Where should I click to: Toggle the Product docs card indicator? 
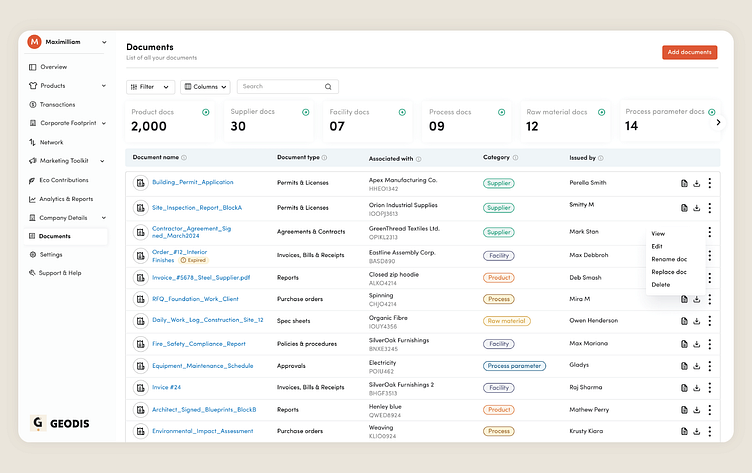click(206, 112)
